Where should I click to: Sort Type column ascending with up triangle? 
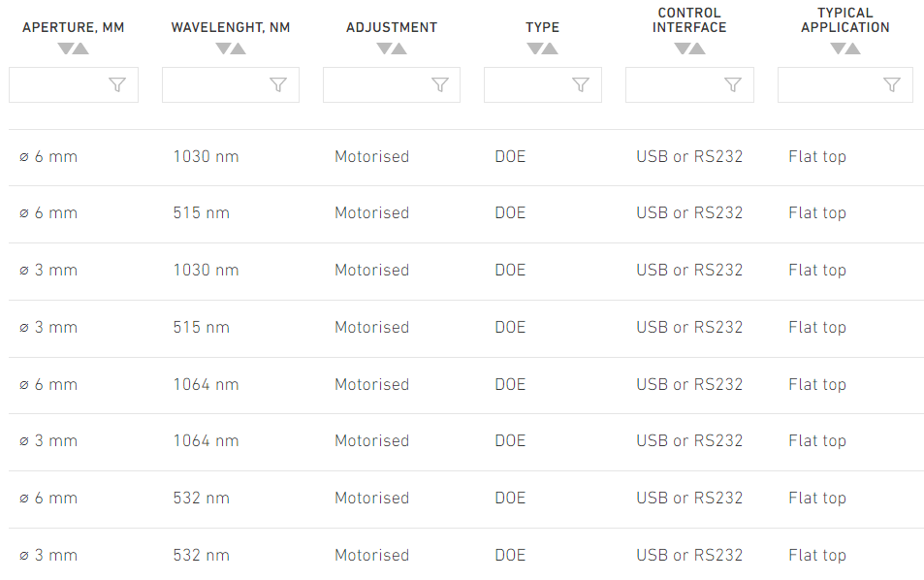pyautogui.click(x=550, y=48)
